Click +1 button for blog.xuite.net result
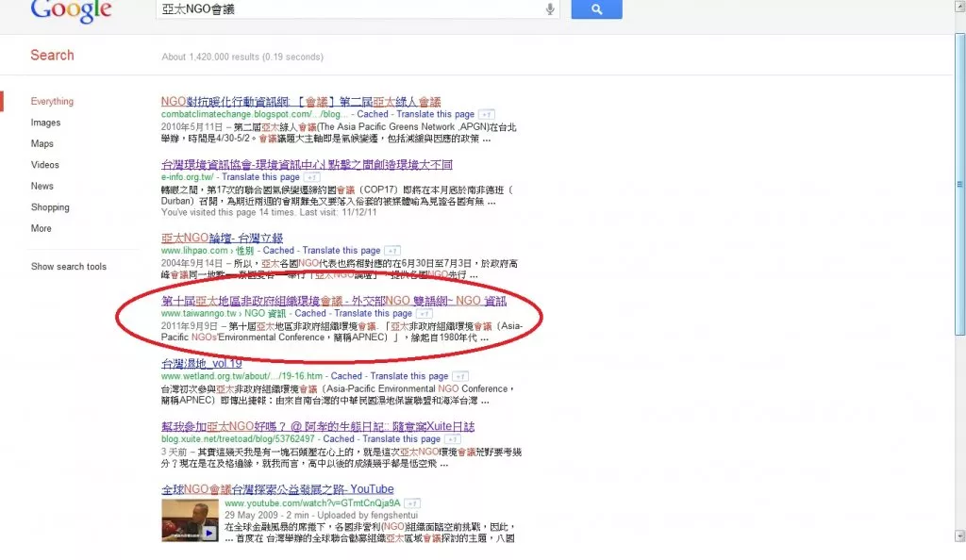 point(452,438)
